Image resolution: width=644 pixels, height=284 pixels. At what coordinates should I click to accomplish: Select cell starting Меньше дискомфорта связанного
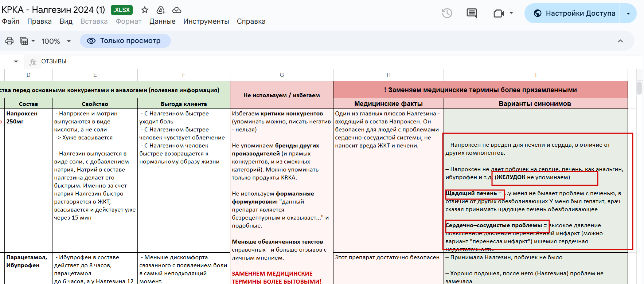184,268
